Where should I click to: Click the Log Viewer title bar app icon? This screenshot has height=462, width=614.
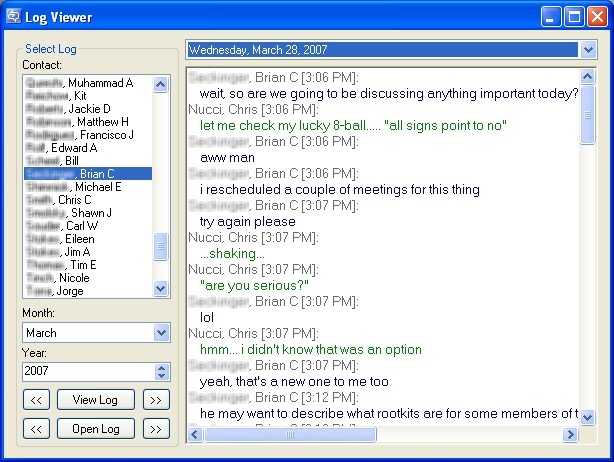click(13, 16)
